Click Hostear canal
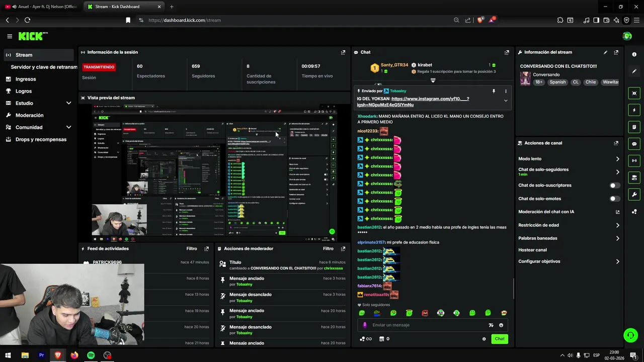 pos(532,250)
